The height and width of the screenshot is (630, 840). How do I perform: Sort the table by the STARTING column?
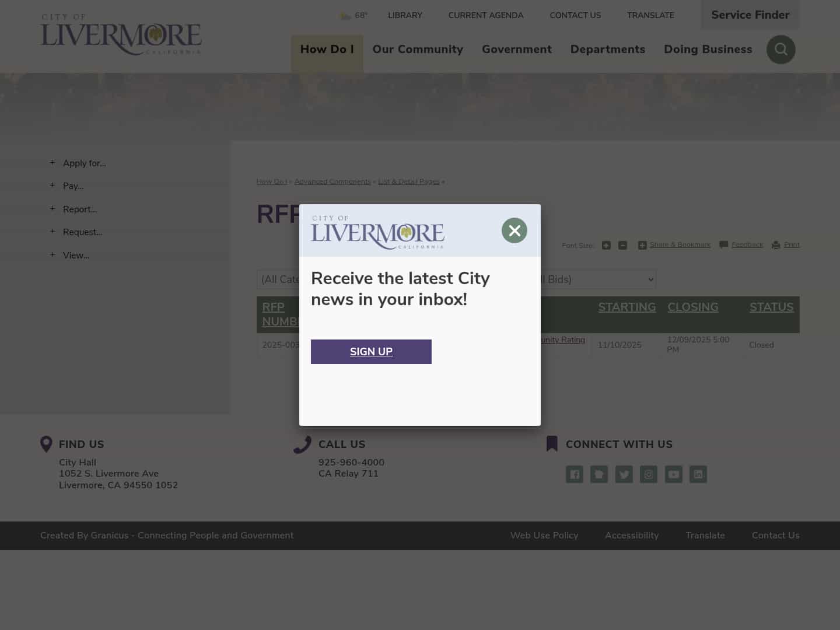click(x=626, y=307)
